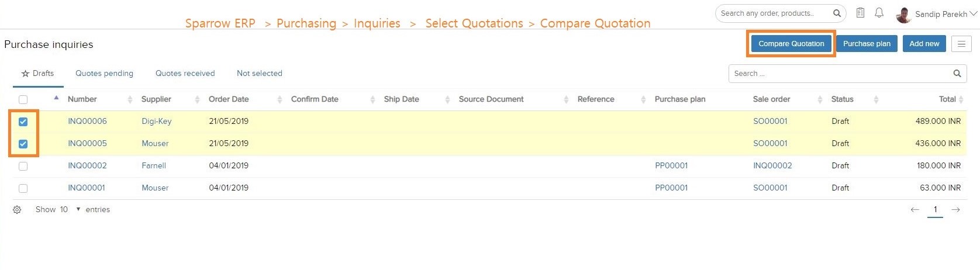Open SO00001 sale order in INQ00006 row

(x=770, y=122)
